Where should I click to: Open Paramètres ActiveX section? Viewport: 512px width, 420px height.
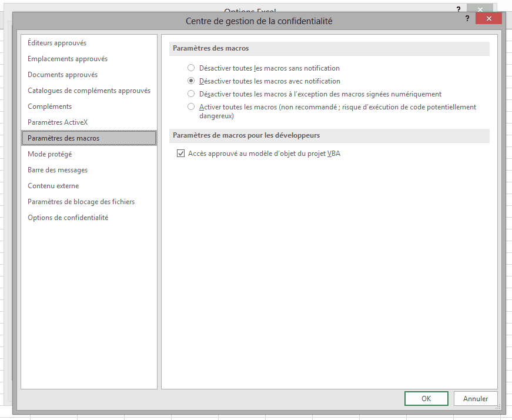(x=89, y=122)
